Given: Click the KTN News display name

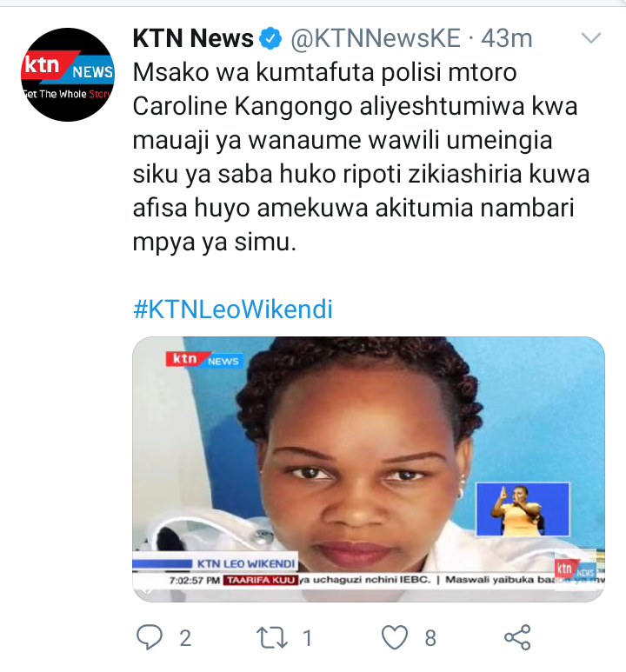Looking at the screenshot, I should 193,38.
